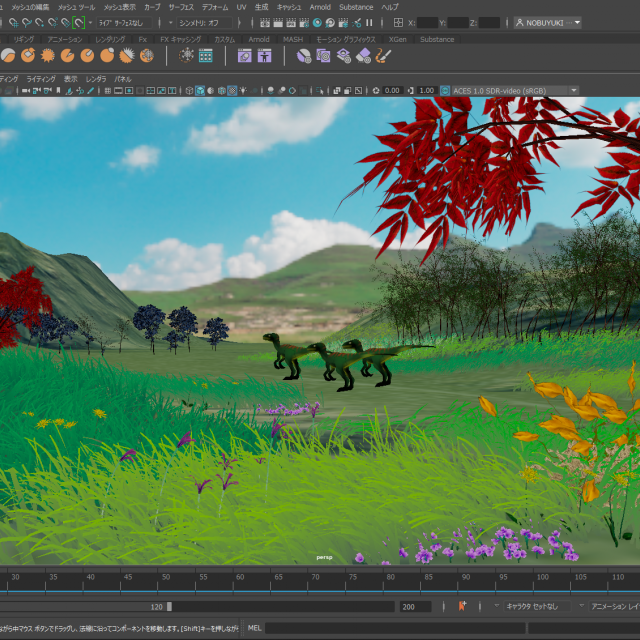This screenshot has height=640, width=640.
Task: Switch to the アニメーション shelf tab
Action: pos(65,40)
